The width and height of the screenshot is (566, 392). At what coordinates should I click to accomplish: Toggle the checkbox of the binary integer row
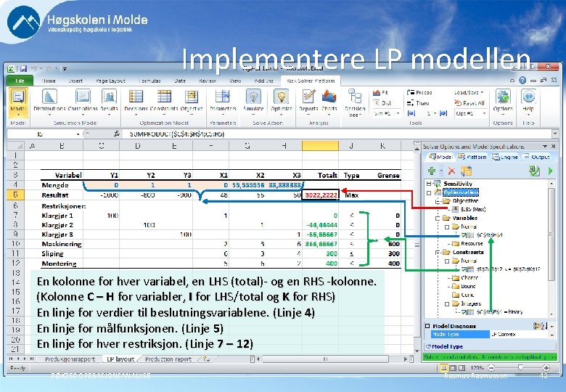tap(464, 312)
